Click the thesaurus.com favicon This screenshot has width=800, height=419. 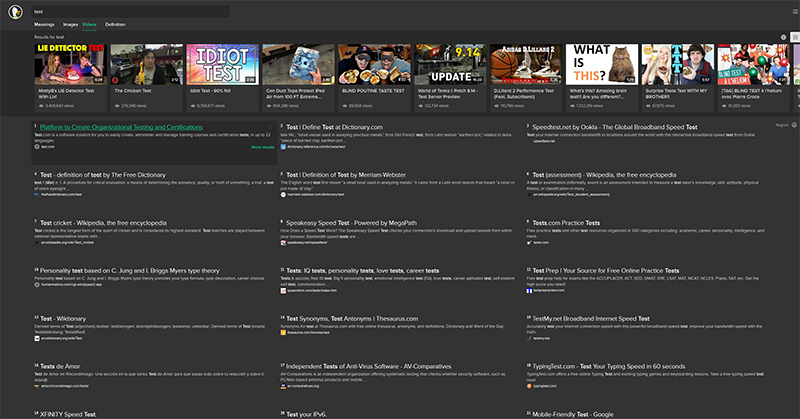(283, 333)
